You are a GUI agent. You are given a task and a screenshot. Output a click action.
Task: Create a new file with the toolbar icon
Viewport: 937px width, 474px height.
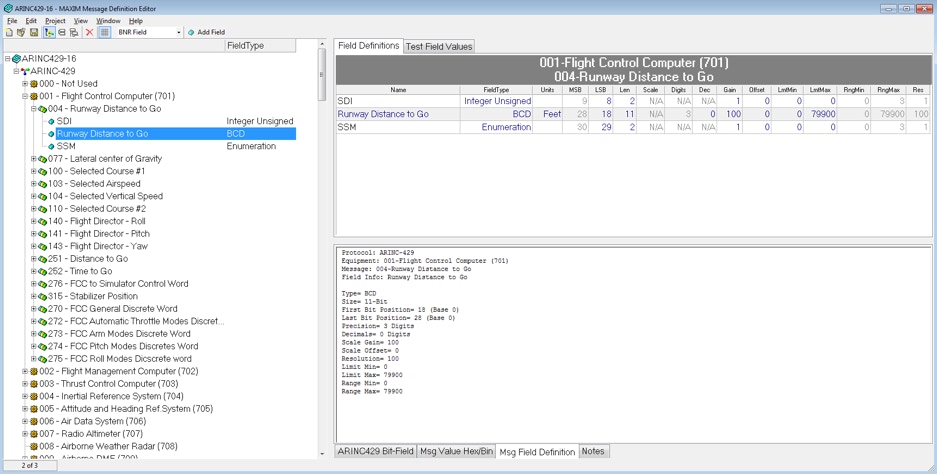coord(9,32)
